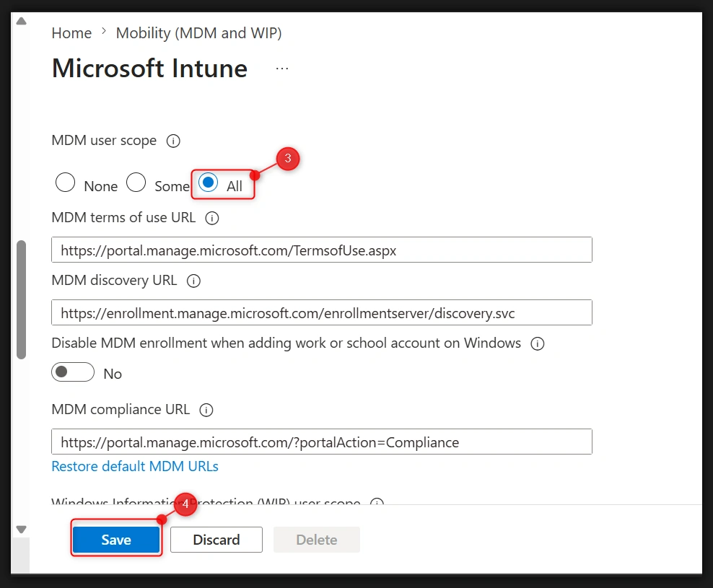Select None for MDM user scope
Image resolution: width=713 pixels, height=588 pixels.
[65, 183]
